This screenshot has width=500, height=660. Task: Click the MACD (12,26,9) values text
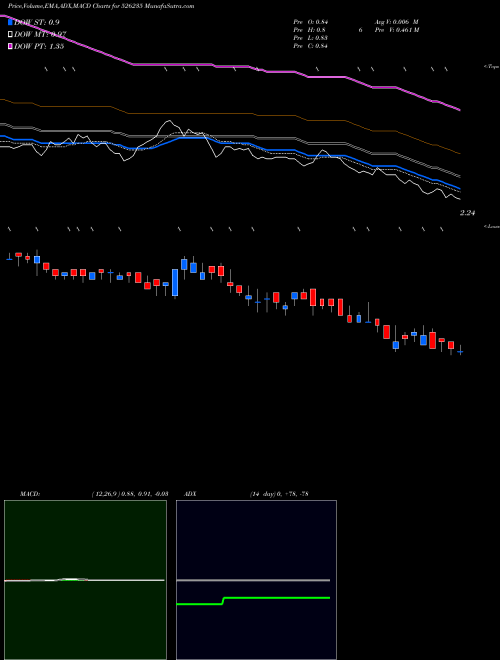130,494
